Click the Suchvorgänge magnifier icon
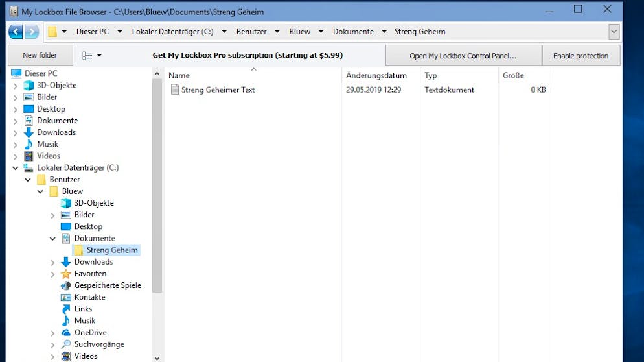The image size is (644, 362). [x=65, y=344]
